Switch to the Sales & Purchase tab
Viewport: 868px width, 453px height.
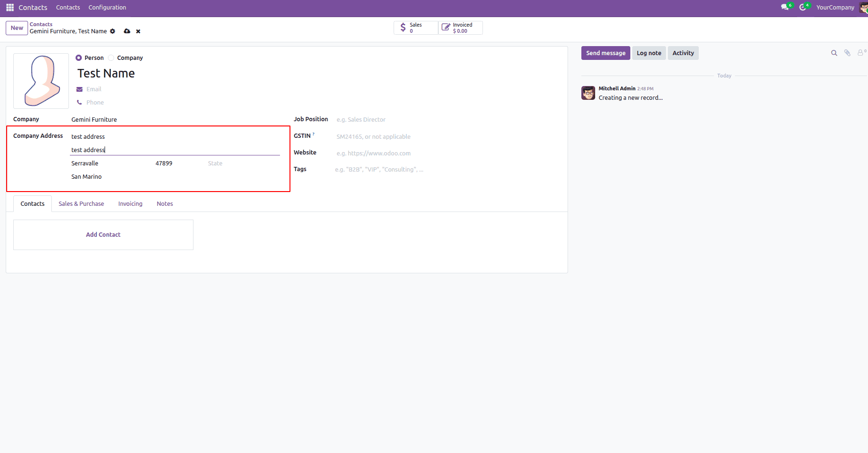[x=81, y=204]
